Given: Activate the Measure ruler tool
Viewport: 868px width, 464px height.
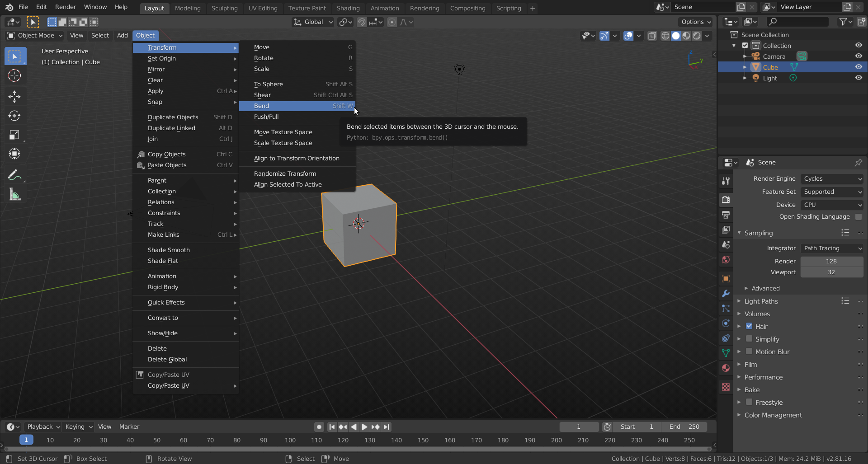Looking at the screenshot, I should (14, 194).
